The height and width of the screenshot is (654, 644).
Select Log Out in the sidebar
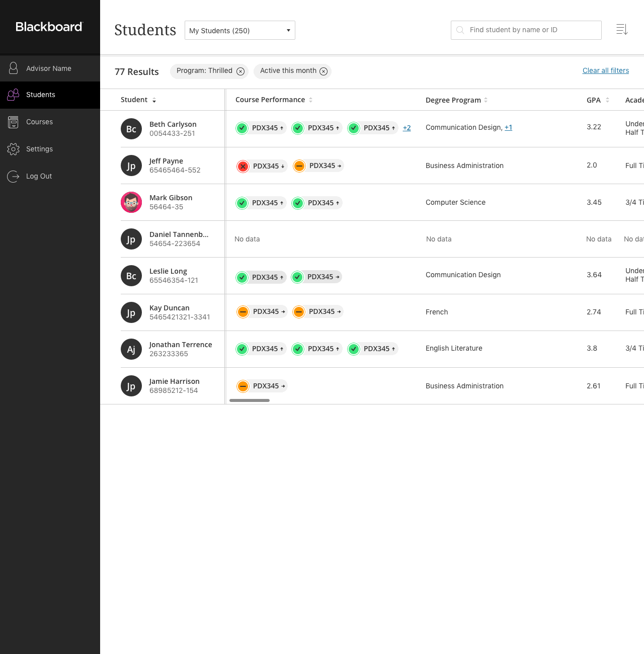pos(39,176)
